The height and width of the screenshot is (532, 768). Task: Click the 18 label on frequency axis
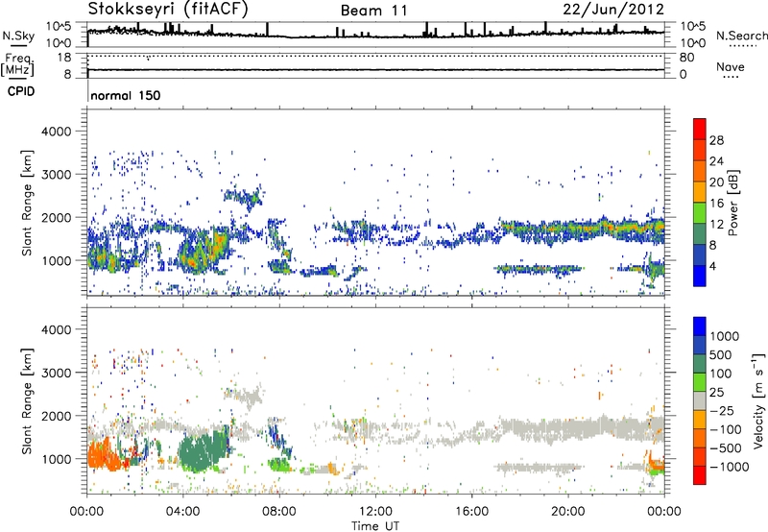(64, 58)
